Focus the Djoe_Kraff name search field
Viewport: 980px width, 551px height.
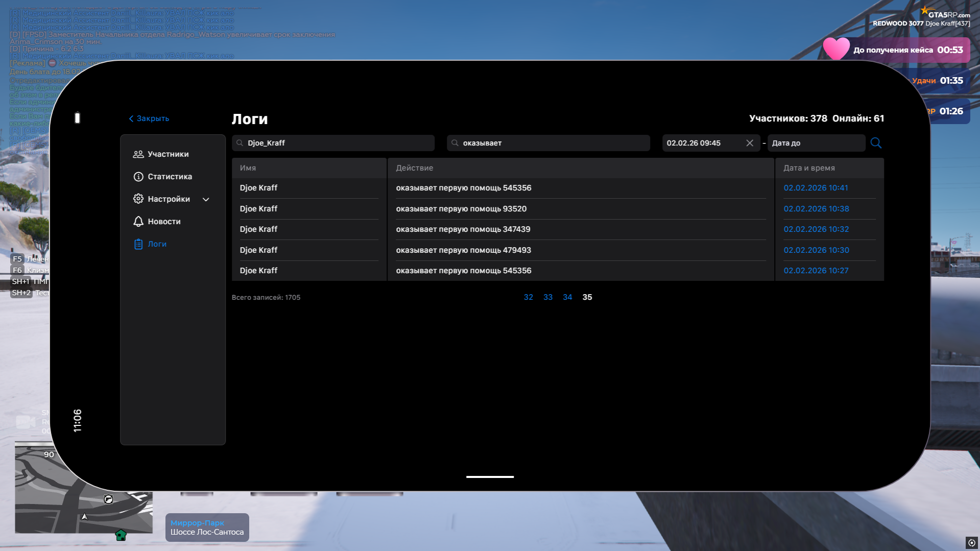(x=337, y=143)
